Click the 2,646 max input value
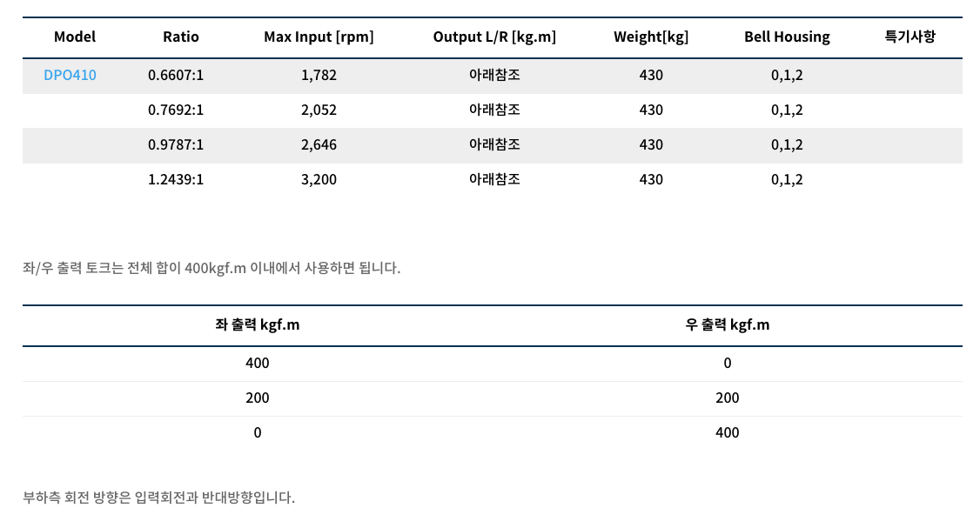The image size is (980, 528). 319,145
